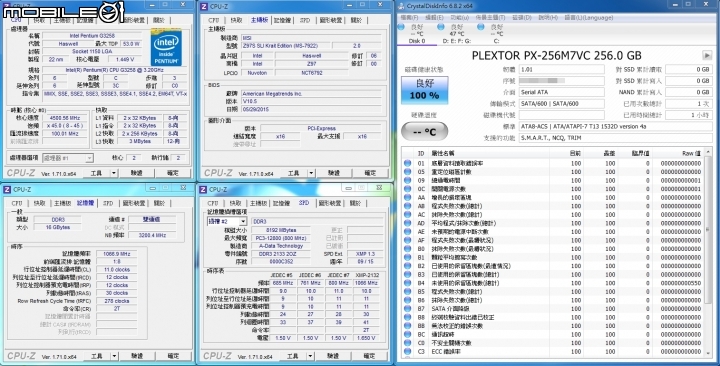
Task: Click the firmware field showing 1.01
Action: click(562, 69)
